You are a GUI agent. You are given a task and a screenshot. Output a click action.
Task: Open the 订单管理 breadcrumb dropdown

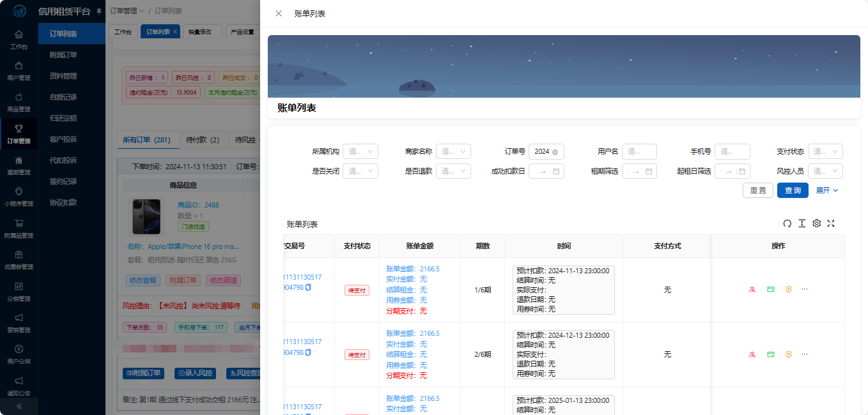(127, 11)
